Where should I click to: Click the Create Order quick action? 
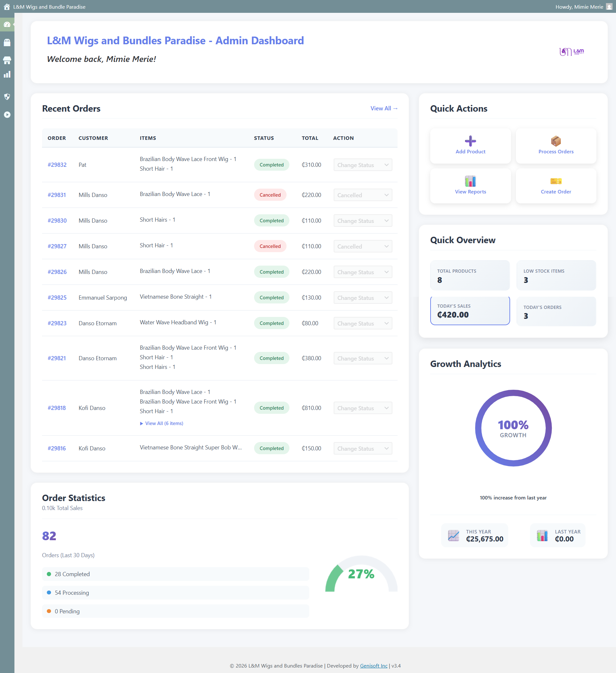556,186
